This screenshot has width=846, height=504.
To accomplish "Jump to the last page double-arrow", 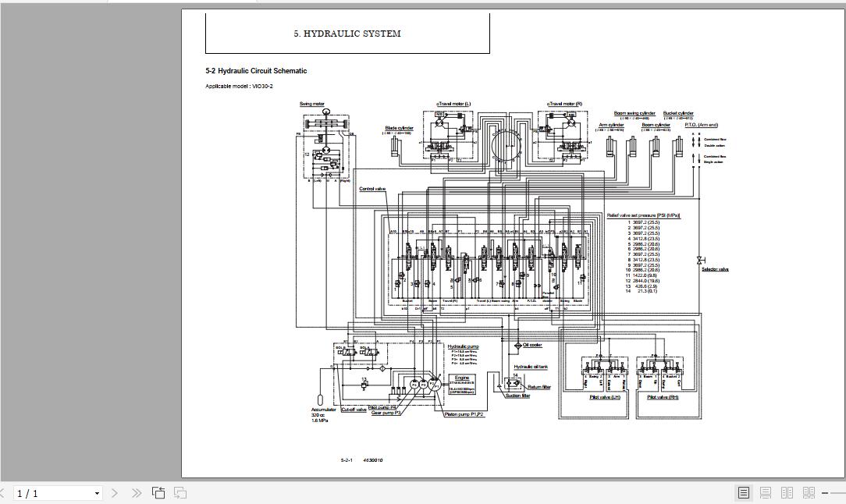I will tap(137, 493).
